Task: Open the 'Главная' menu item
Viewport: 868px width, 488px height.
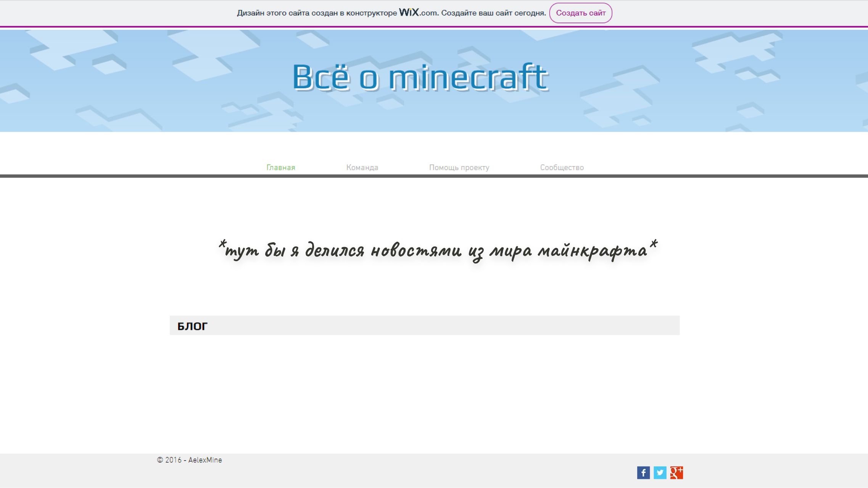Action: pos(281,167)
